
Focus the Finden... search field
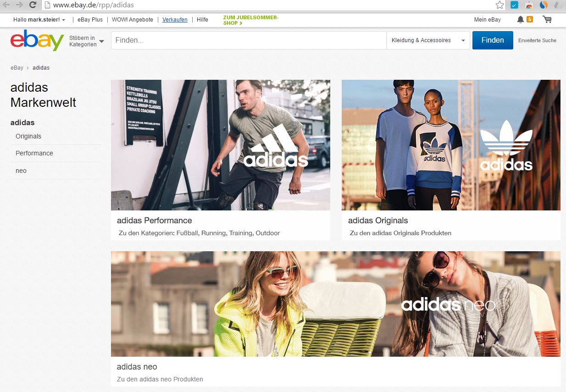pos(249,40)
